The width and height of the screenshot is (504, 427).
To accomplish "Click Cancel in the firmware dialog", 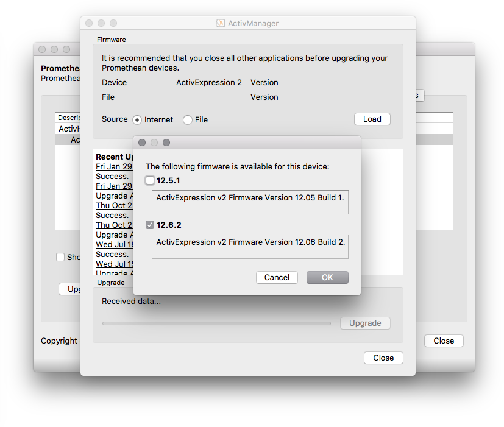I will 277,277.
